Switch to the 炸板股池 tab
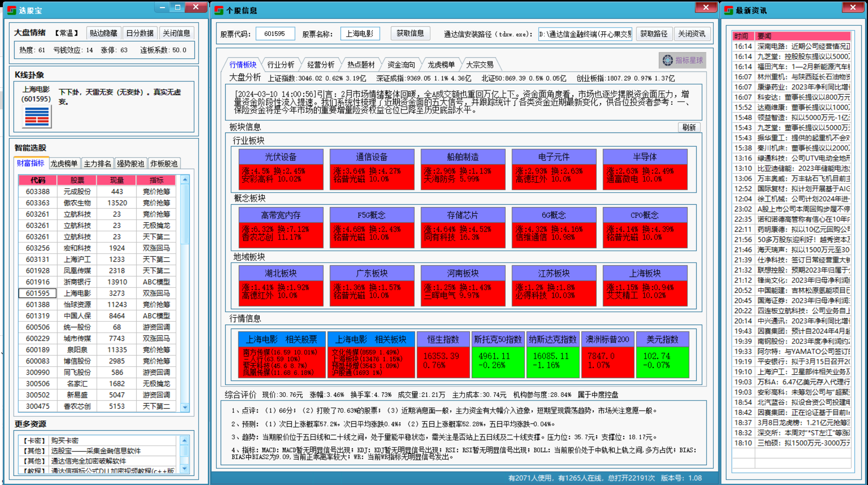Viewport: 868px width, 485px height. pos(164,164)
